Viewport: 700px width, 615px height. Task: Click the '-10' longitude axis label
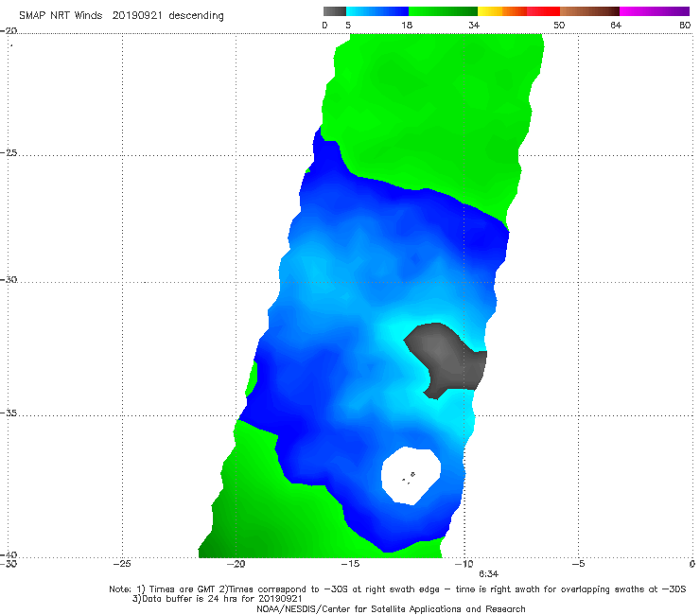pyautogui.click(x=464, y=564)
